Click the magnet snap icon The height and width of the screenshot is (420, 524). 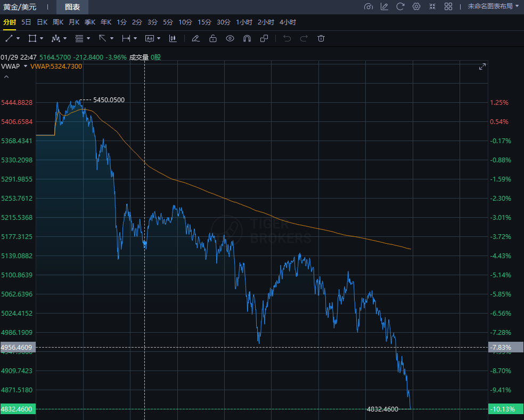[247, 38]
